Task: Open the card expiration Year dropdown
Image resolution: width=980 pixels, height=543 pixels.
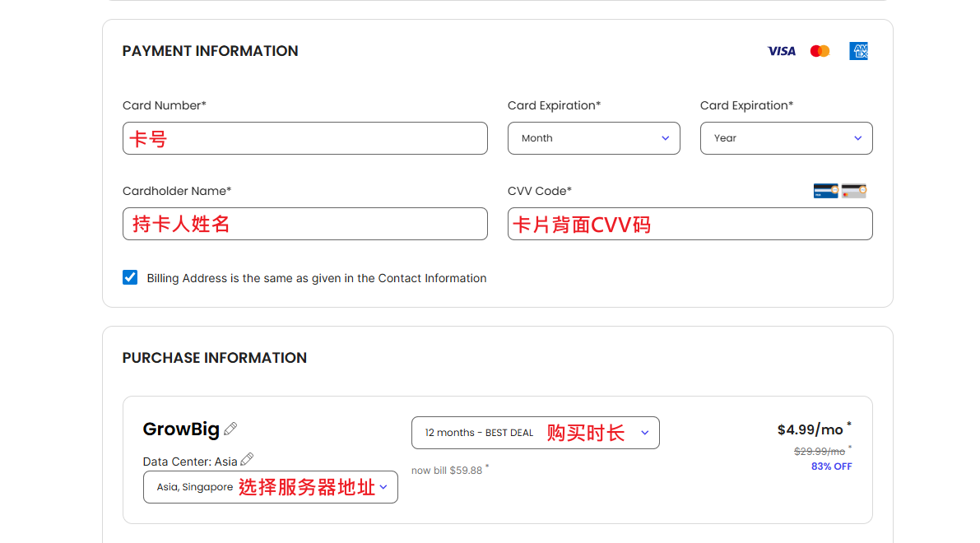Action: [x=786, y=138]
